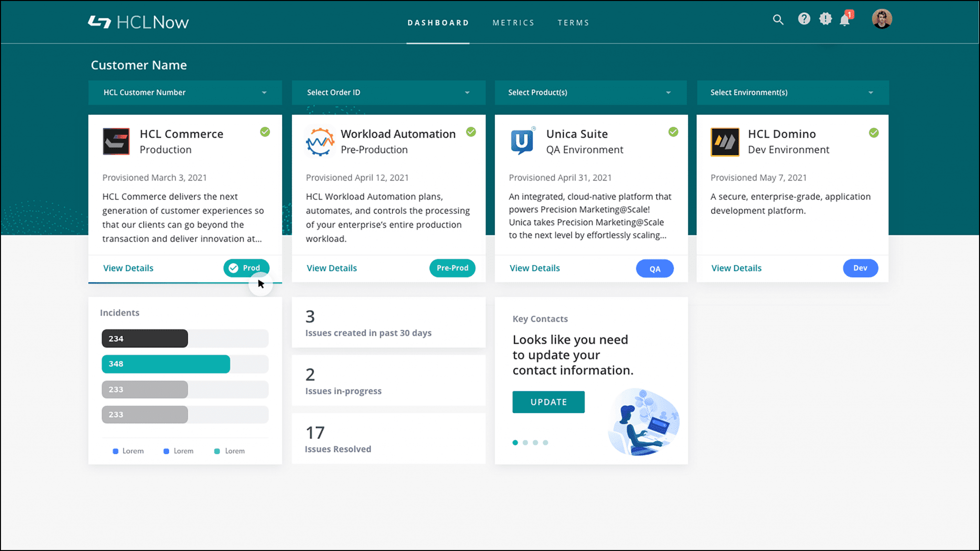Image resolution: width=980 pixels, height=551 pixels.
Task: Click the green status check on Workload Automation
Action: tap(471, 132)
